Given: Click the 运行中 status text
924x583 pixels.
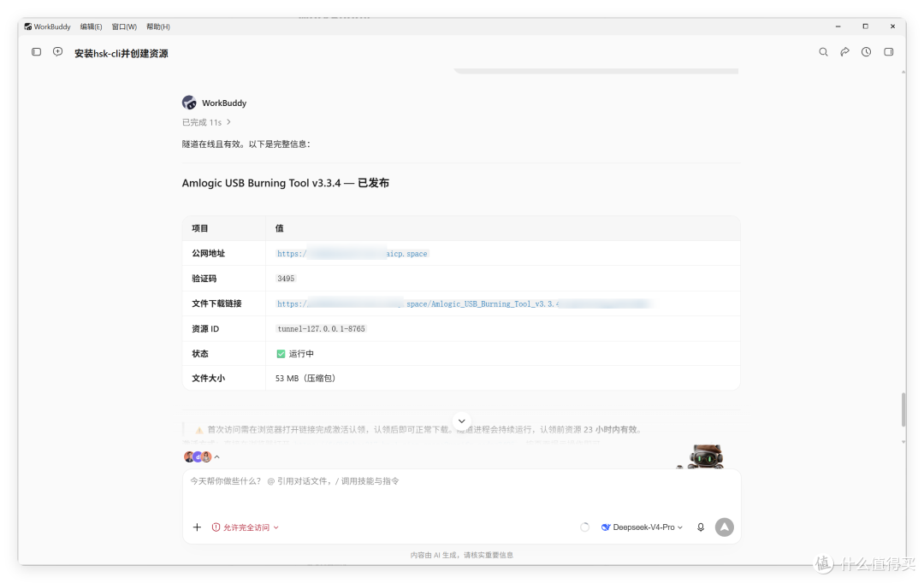Looking at the screenshot, I should 301,354.
